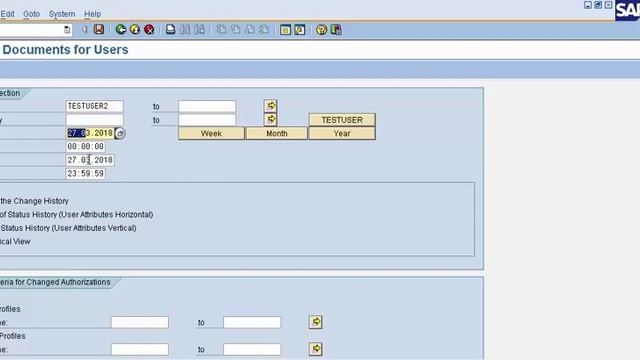Click the command input field

pos(32,30)
